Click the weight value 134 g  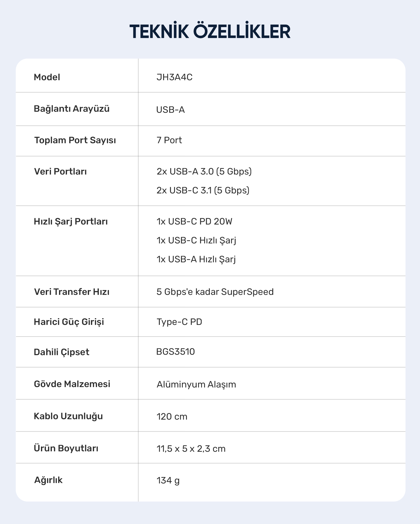point(168,481)
